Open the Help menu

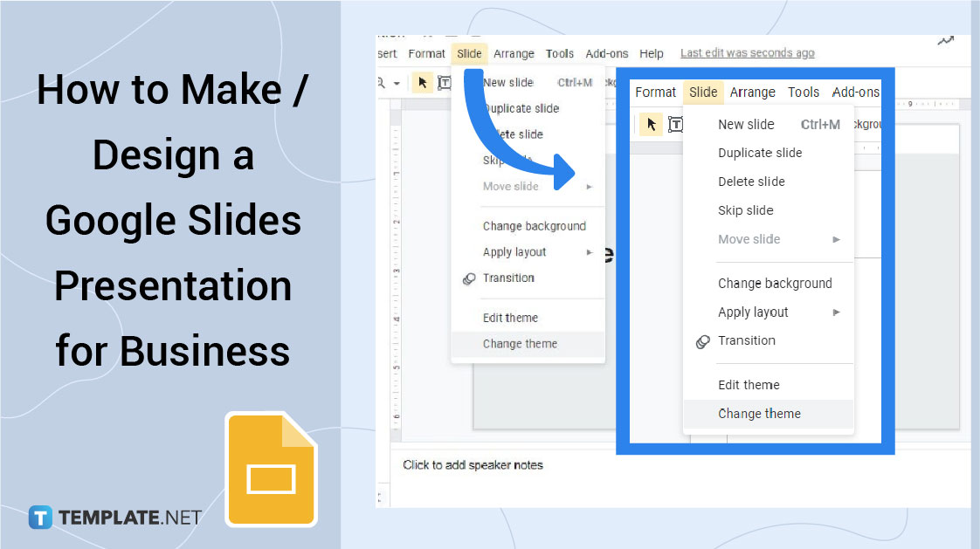[x=652, y=54]
